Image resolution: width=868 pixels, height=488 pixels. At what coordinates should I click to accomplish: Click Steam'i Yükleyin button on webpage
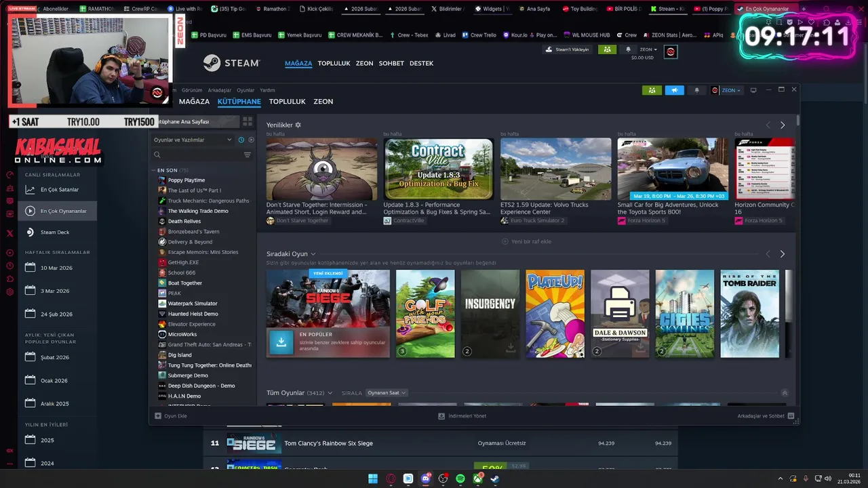click(x=568, y=49)
